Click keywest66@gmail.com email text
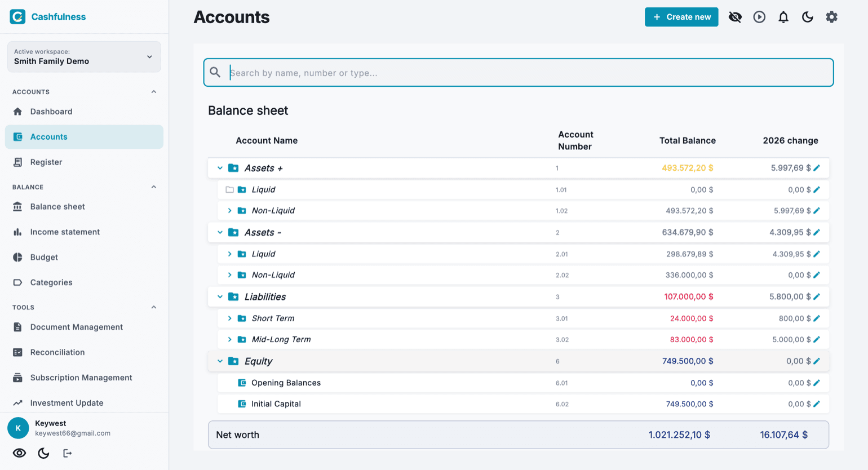 73,433
